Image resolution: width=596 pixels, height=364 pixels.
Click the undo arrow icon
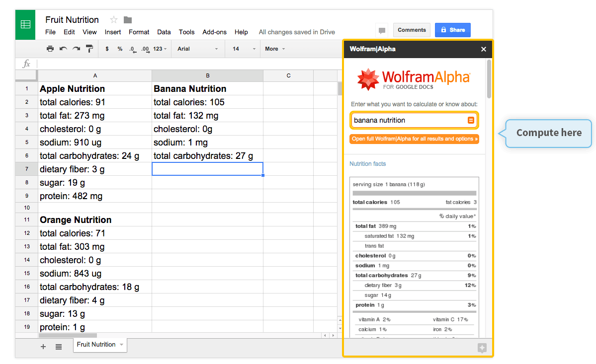(x=64, y=49)
